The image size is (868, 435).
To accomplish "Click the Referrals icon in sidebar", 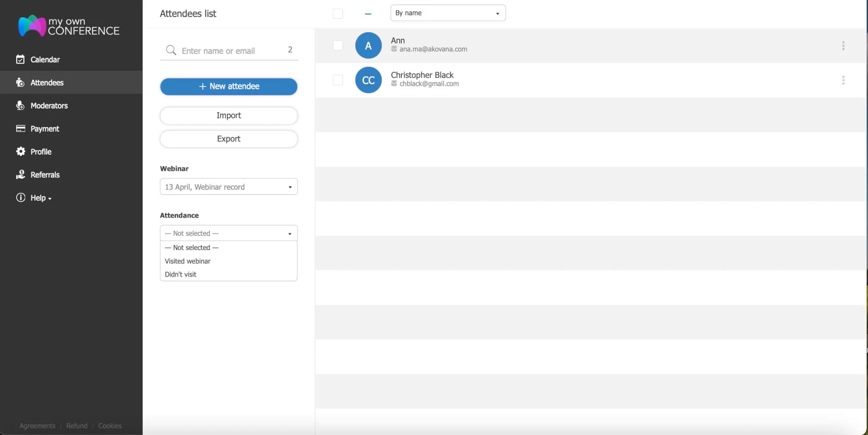I will pyautogui.click(x=20, y=175).
